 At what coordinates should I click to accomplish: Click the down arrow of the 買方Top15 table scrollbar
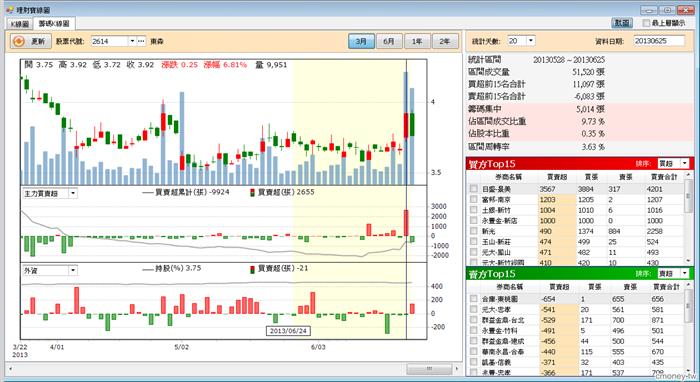(688, 262)
